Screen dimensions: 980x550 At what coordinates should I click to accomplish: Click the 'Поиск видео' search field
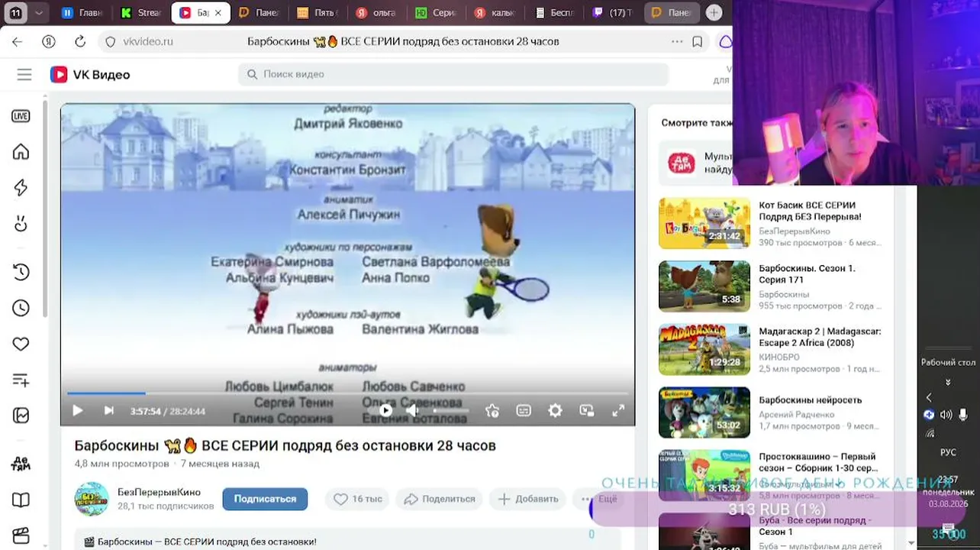(453, 74)
